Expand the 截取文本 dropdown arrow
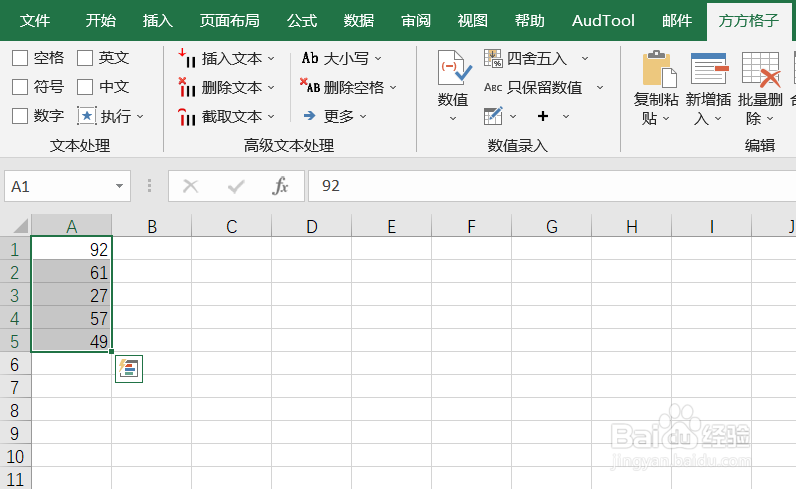This screenshot has width=796, height=489. tap(271, 117)
